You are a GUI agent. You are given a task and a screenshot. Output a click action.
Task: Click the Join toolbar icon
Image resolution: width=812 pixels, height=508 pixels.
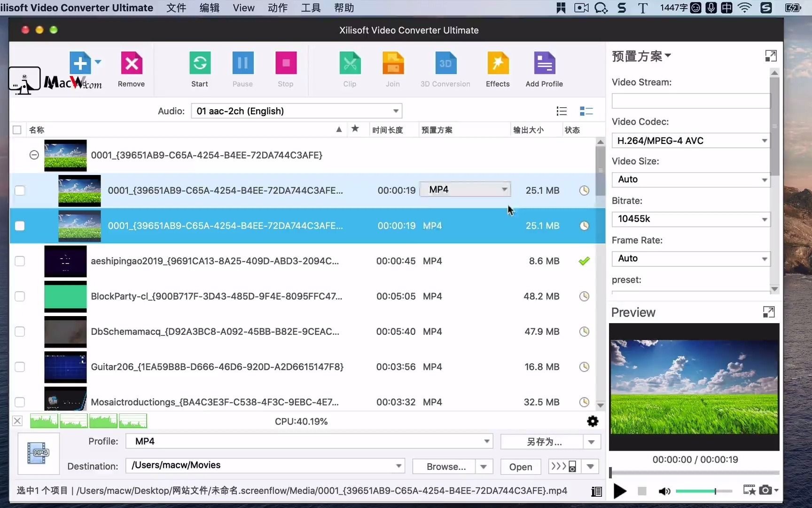[x=393, y=63]
